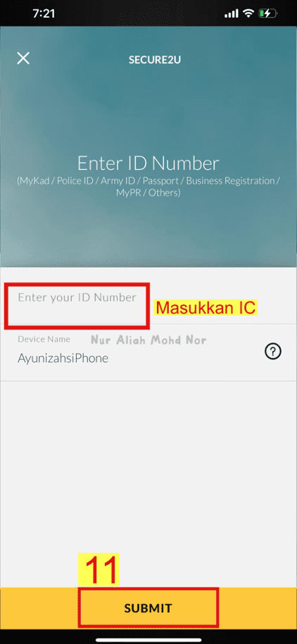Tap the Device Name help question mark
The width and height of the screenshot is (297, 644).
coord(273,352)
